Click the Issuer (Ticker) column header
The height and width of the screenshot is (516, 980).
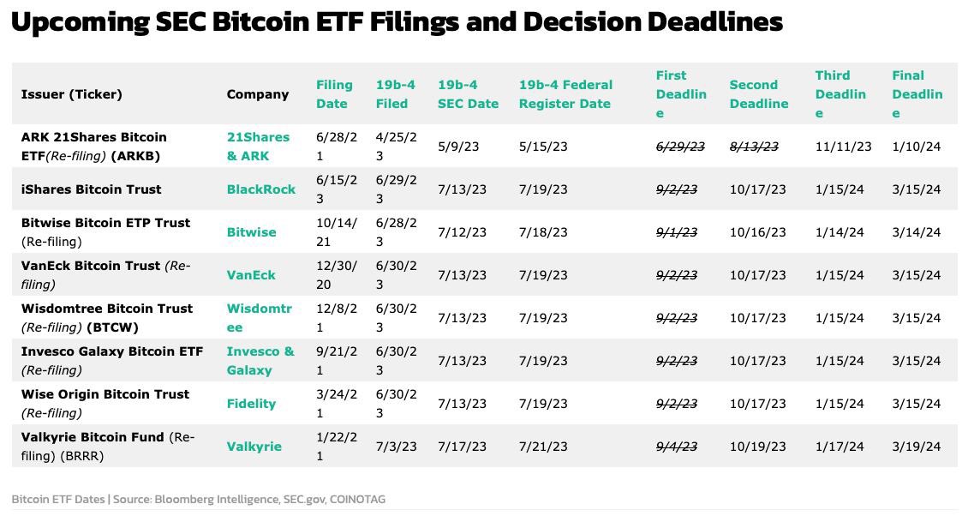(72, 94)
